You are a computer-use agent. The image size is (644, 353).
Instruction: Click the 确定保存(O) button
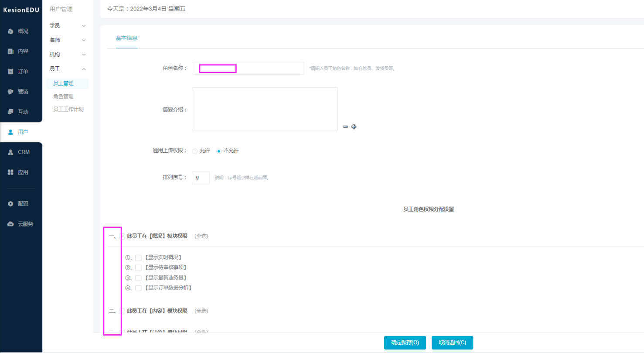(405, 343)
